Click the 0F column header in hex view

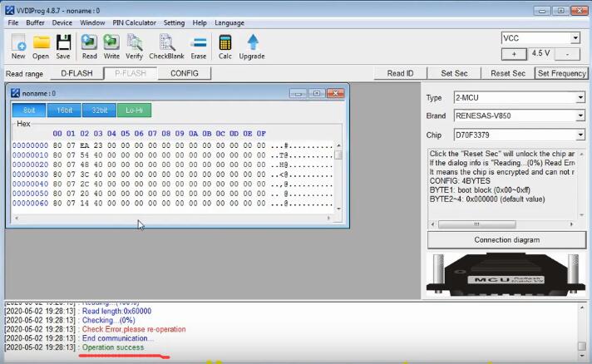coord(261,133)
